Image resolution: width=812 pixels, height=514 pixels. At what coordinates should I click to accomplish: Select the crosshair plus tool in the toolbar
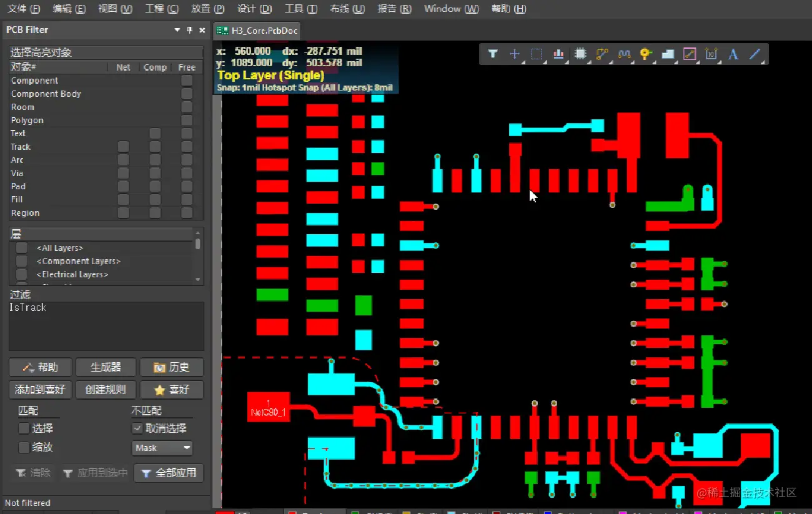(515, 54)
